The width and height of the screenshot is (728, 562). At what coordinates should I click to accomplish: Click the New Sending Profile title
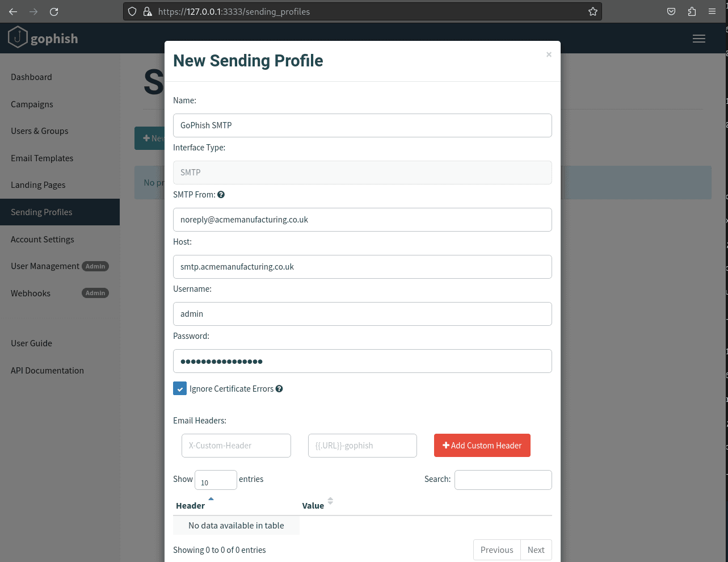[x=248, y=61]
